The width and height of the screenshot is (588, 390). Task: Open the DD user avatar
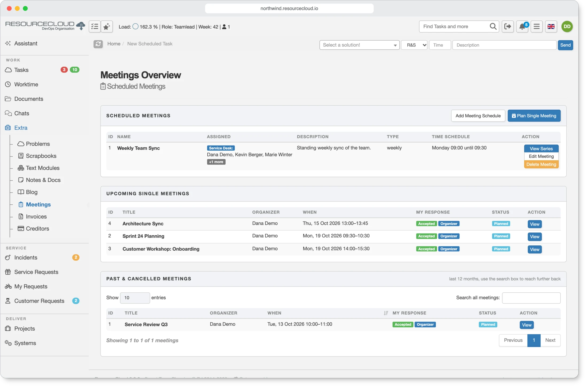point(567,26)
